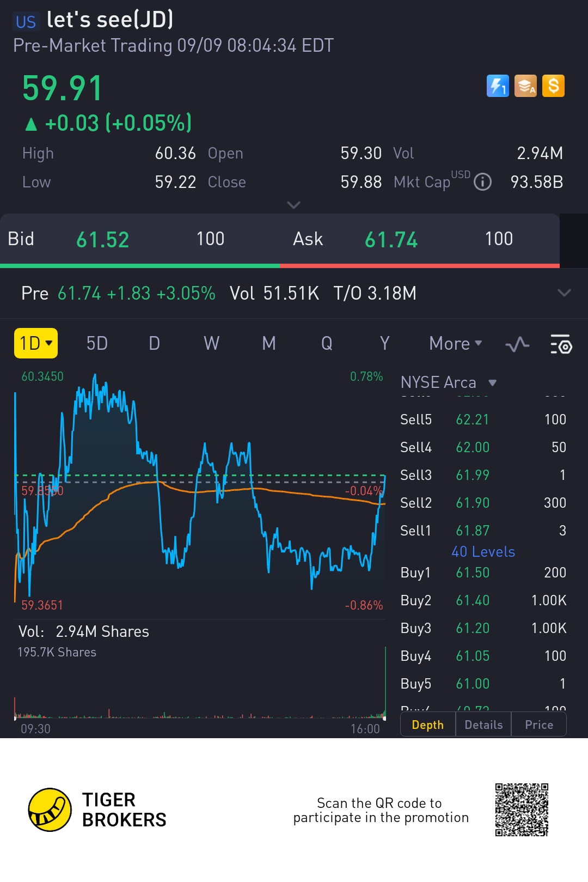Tap the Vol 2.94M Shares label
588x882 pixels.
84,631
